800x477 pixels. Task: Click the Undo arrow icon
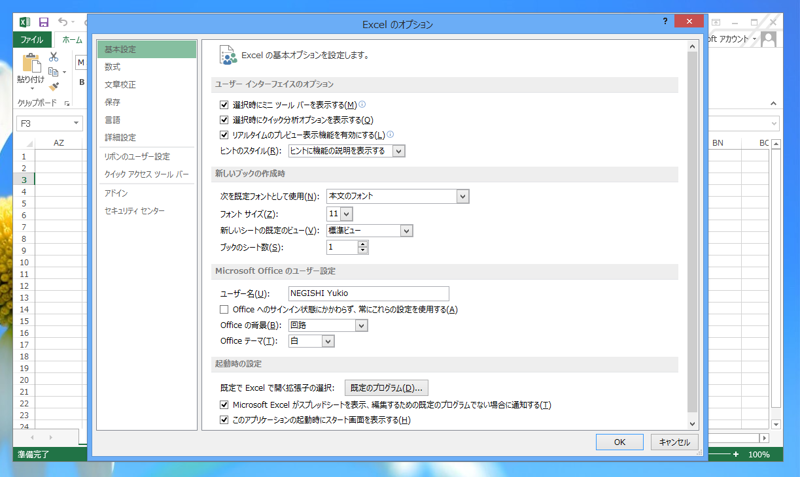[x=63, y=22]
